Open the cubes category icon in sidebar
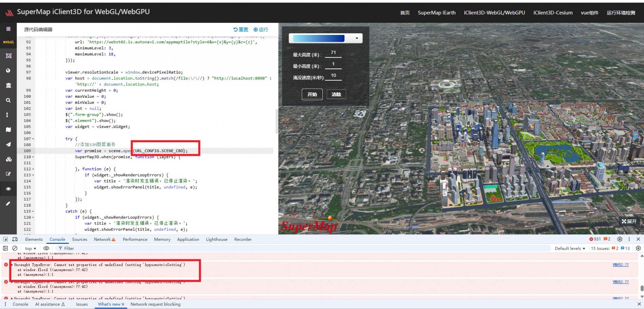Screen dimensions: 644x309 tap(9, 159)
